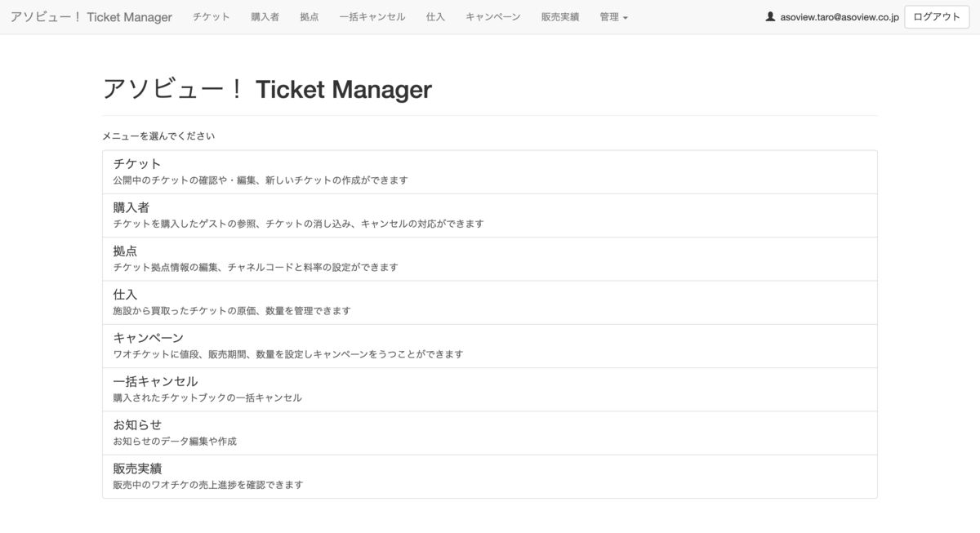980x533 pixels.
Task: Go to 販売実績 in the top navigation
Action: 560,17
